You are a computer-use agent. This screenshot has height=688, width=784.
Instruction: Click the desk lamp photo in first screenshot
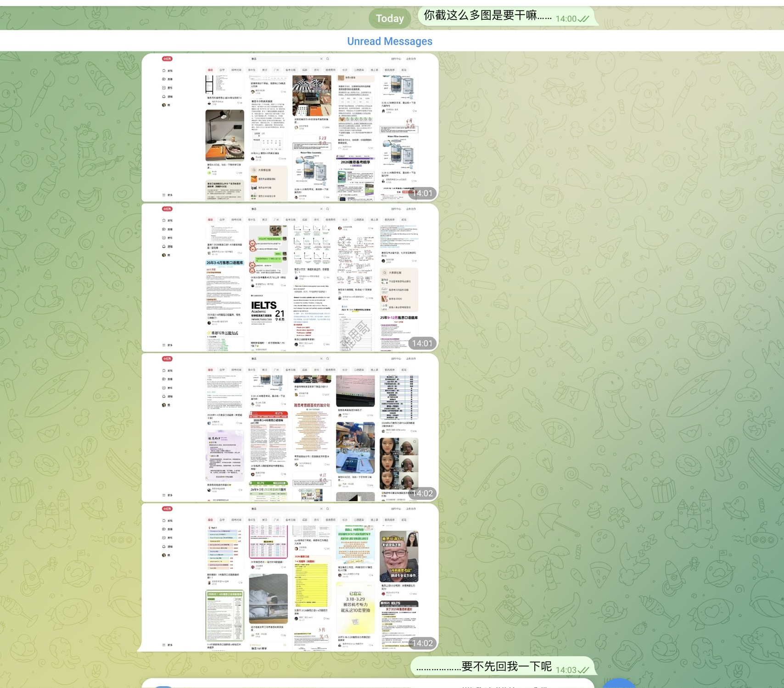tap(224, 135)
